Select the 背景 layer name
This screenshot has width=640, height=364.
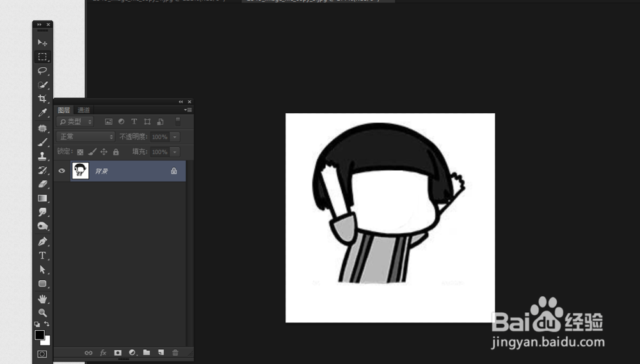tap(101, 171)
